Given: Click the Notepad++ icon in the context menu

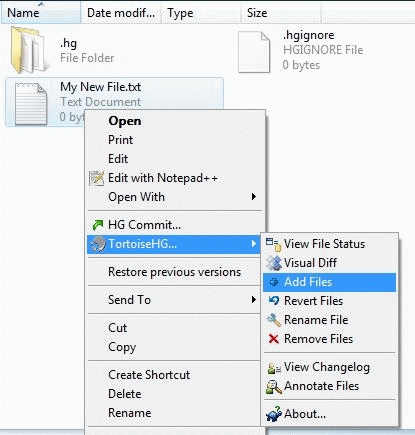Looking at the screenshot, I should click(x=97, y=178).
